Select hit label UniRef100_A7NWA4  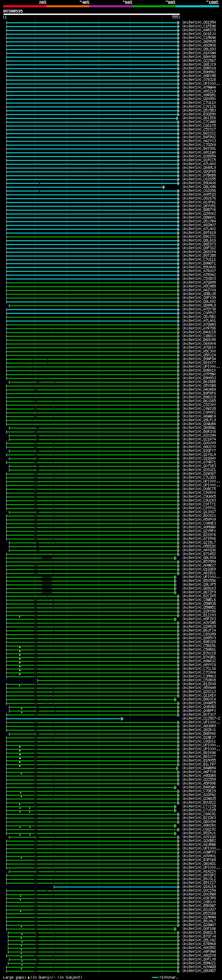[x=199, y=88]
